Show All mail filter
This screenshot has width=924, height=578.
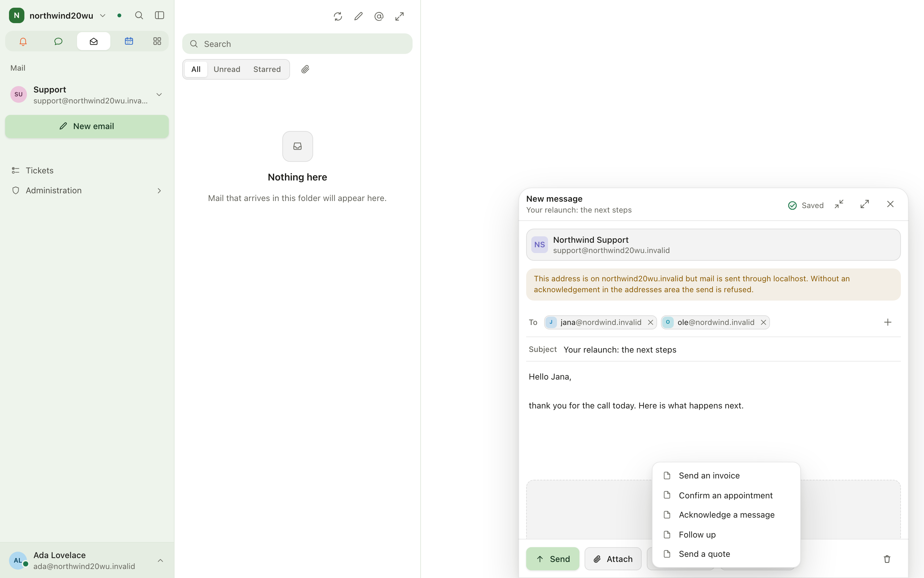click(x=196, y=69)
